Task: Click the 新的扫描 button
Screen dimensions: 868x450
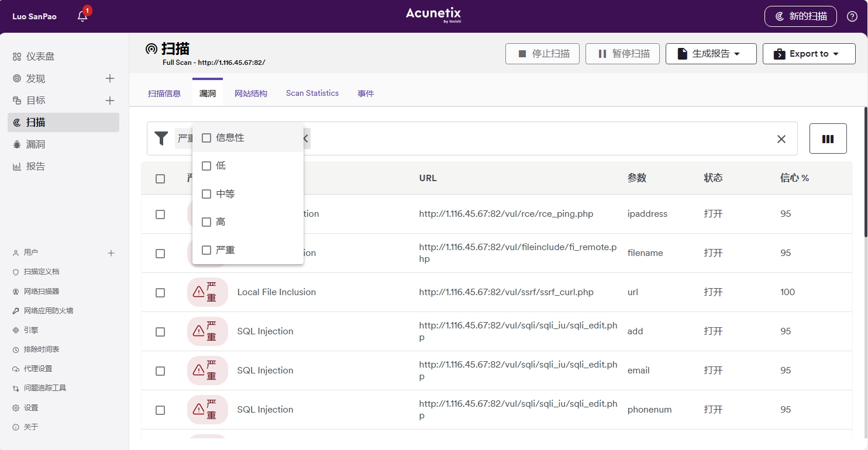Action: [801, 16]
